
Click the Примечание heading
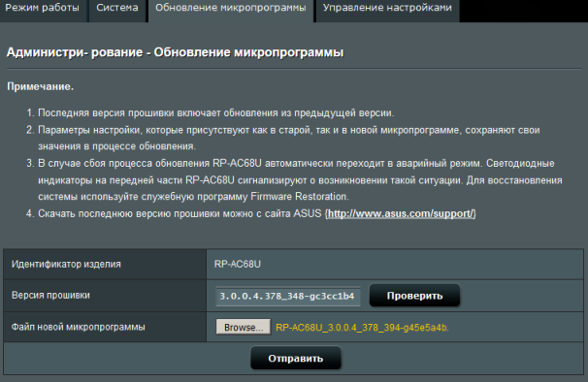click(41, 86)
